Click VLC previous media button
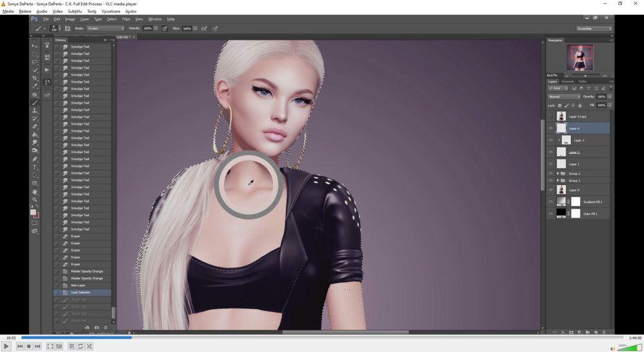Viewport: 644px width, 352px height. [20, 346]
